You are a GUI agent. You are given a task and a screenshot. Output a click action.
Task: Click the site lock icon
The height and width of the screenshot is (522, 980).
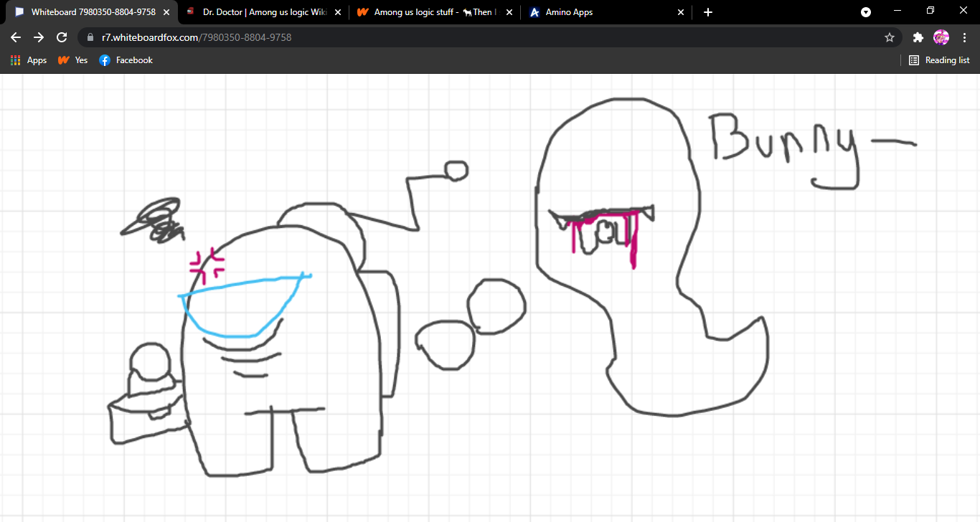pyautogui.click(x=90, y=37)
